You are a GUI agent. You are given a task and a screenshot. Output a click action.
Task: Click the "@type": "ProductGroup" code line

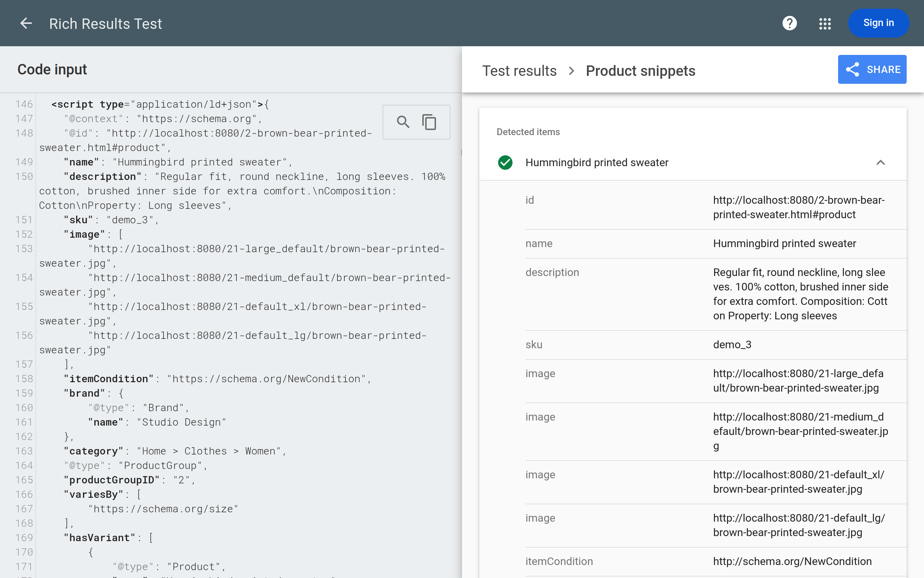[135, 466]
